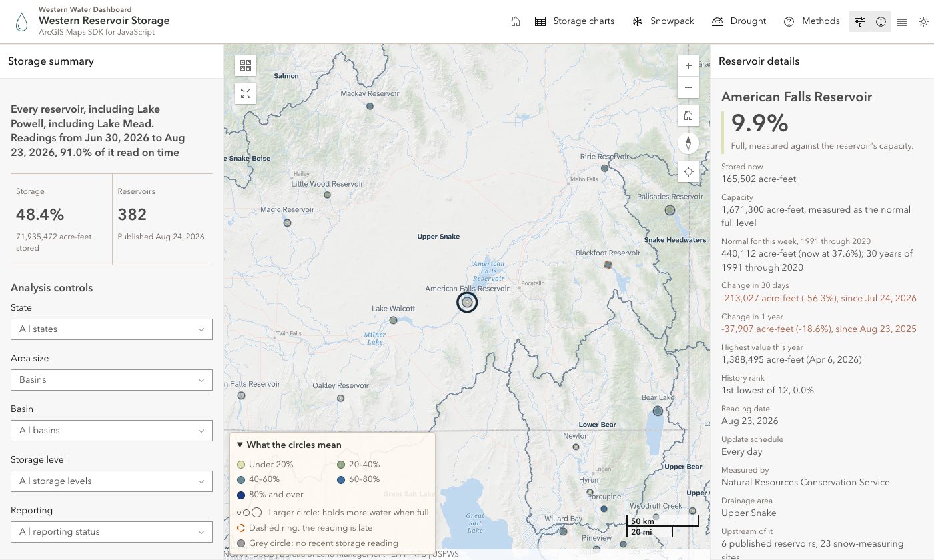This screenshot has height=560, width=934.
Task: Select the Hyrum reservoir marker
Action: point(589,493)
